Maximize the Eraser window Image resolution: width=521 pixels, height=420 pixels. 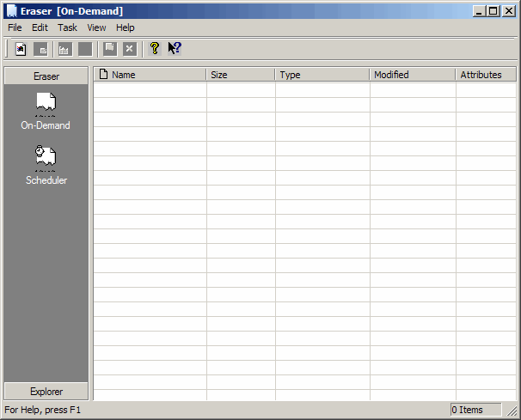[x=493, y=11]
